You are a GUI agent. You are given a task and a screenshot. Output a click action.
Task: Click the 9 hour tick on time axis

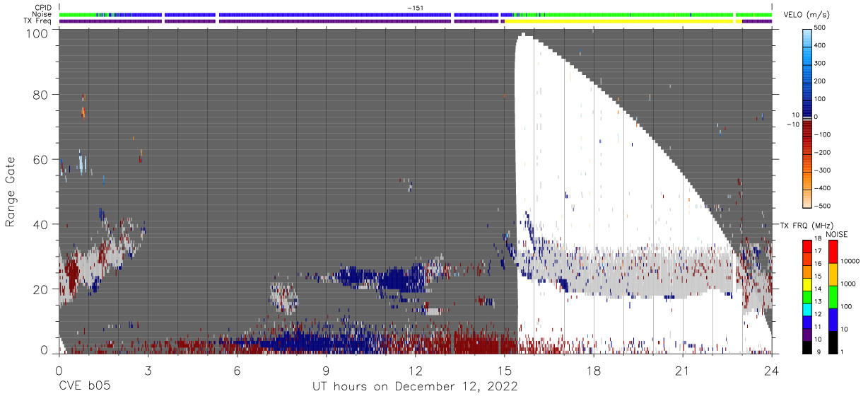click(x=326, y=371)
